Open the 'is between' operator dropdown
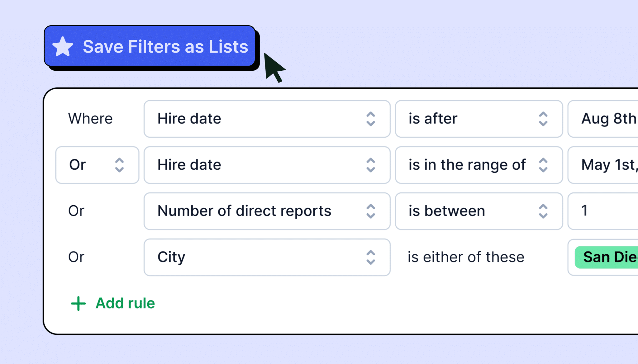 tap(479, 211)
